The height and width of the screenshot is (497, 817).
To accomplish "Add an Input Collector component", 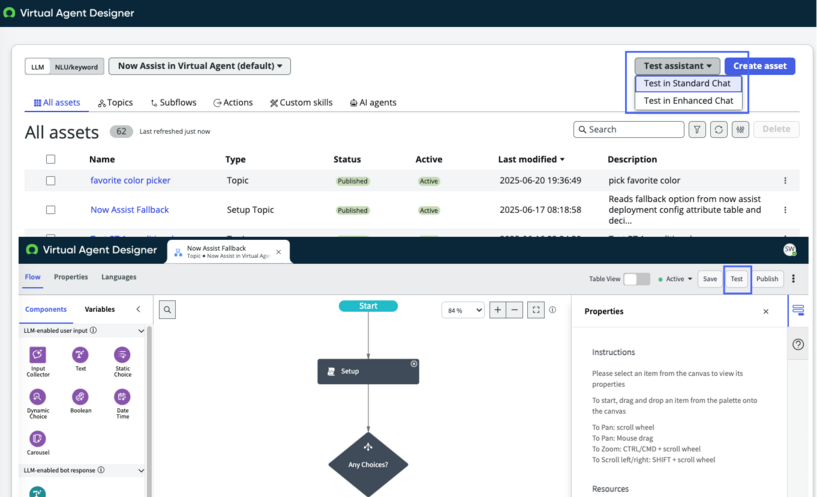I will 38,361.
